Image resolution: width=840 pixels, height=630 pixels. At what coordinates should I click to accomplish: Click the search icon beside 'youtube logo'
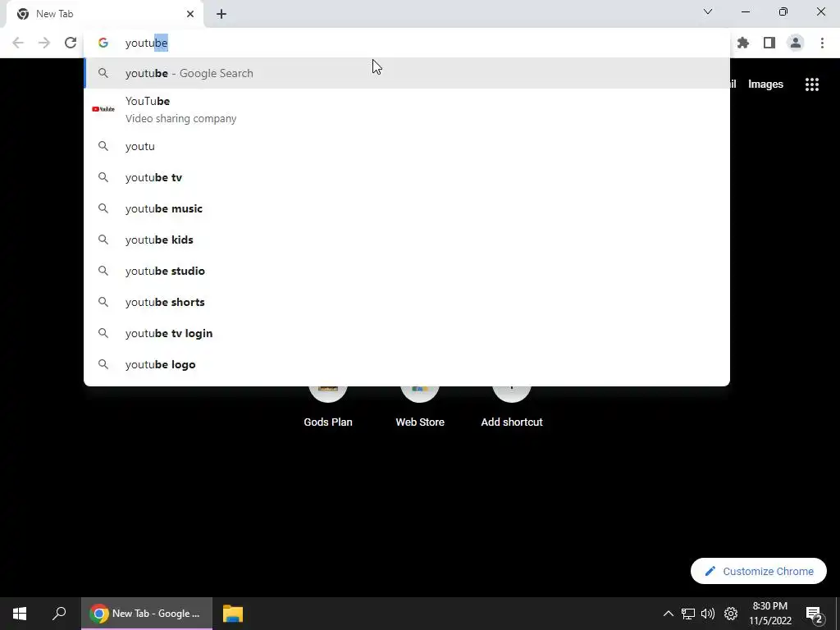(x=103, y=364)
